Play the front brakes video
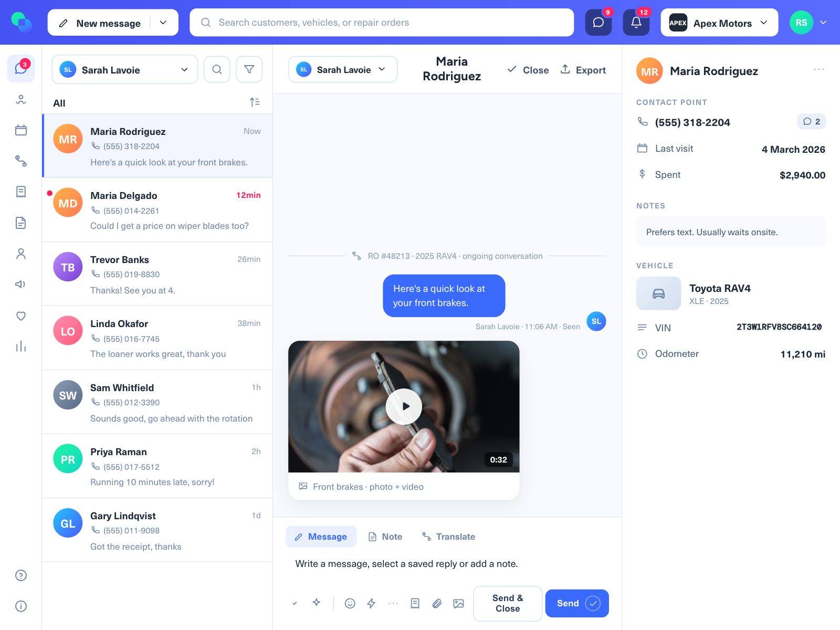 pyautogui.click(x=404, y=406)
